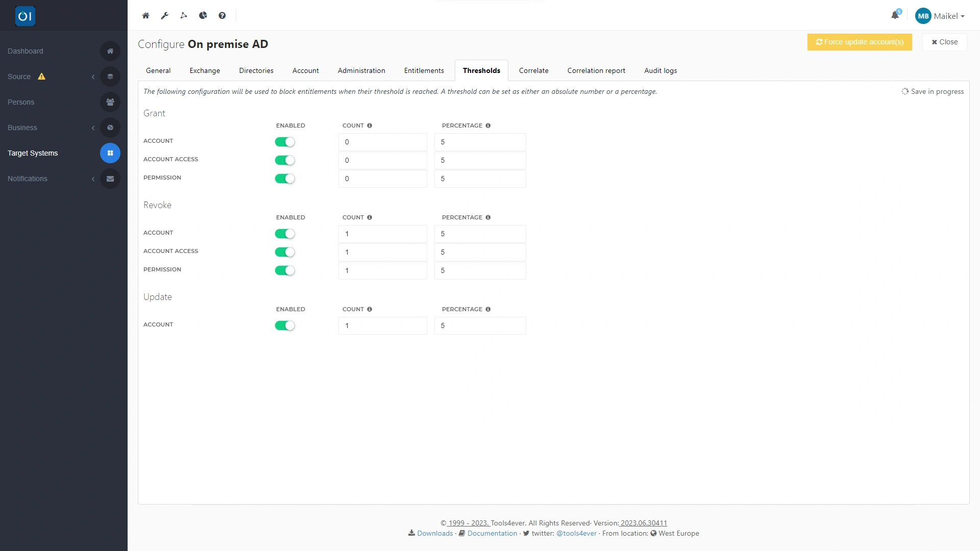Click the HelloID logo in sidebar

[x=25, y=16]
